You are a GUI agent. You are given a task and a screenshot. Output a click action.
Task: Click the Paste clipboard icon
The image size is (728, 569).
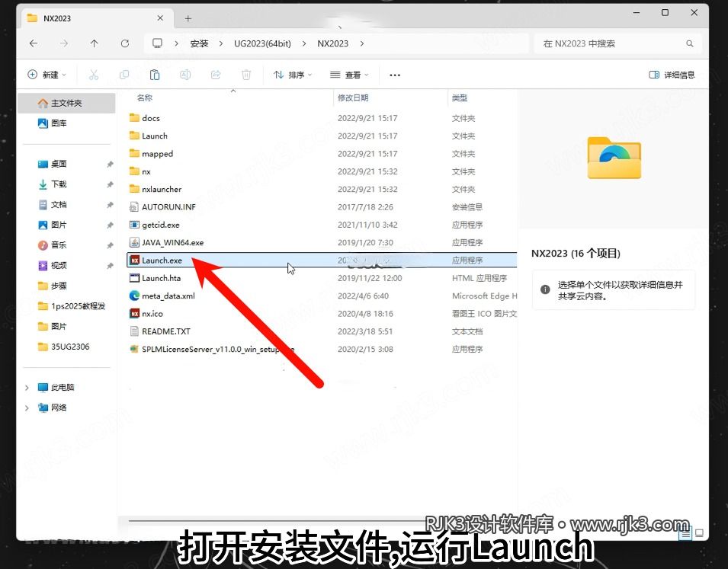click(x=155, y=75)
